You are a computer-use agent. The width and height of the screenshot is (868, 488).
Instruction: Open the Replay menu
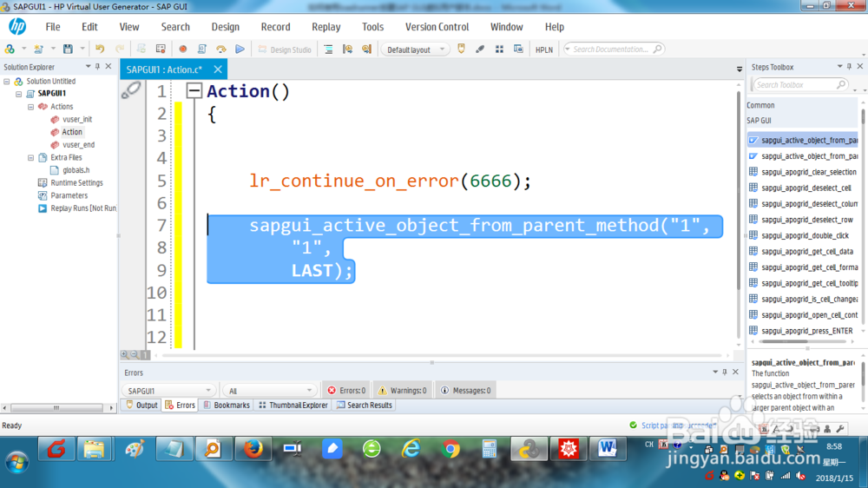(x=326, y=27)
